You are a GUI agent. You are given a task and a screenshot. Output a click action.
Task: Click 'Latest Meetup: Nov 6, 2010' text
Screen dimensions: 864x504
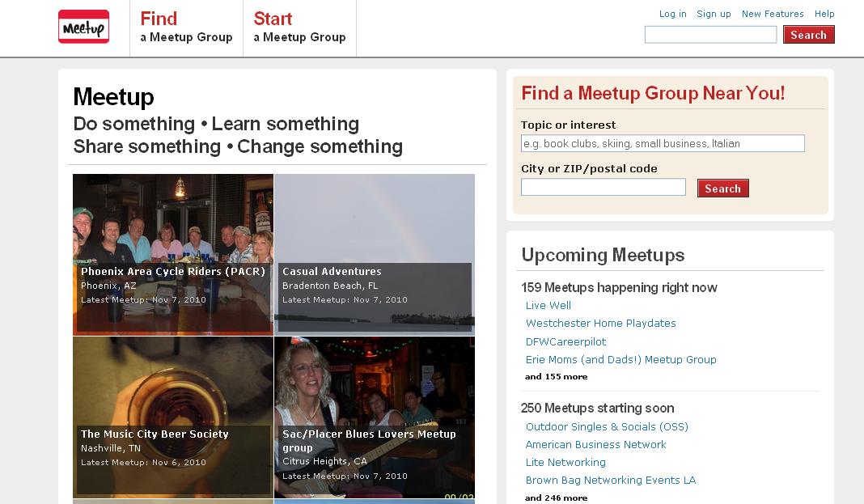143,463
